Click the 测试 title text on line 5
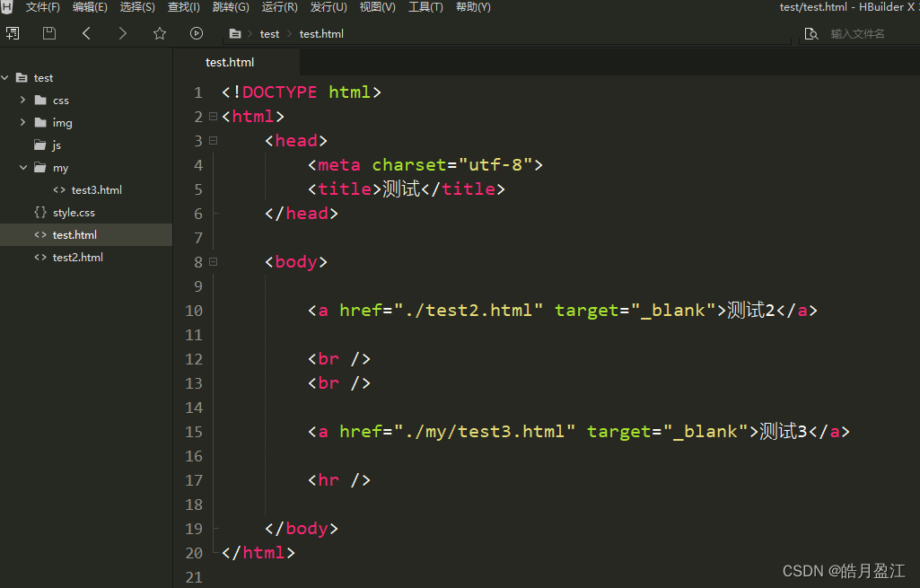This screenshot has width=920, height=588. coord(401,189)
